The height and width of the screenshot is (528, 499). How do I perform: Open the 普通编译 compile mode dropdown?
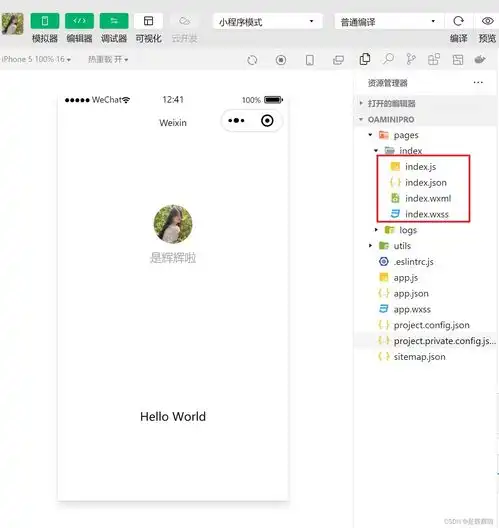tap(389, 22)
